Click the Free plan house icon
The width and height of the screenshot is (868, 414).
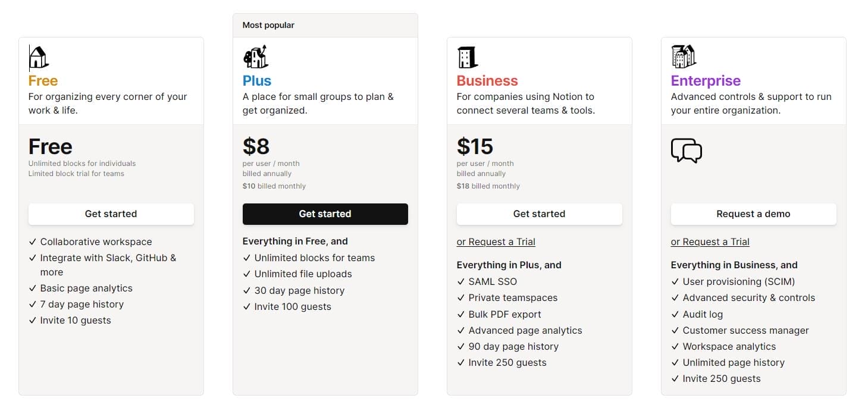(39, 57)
